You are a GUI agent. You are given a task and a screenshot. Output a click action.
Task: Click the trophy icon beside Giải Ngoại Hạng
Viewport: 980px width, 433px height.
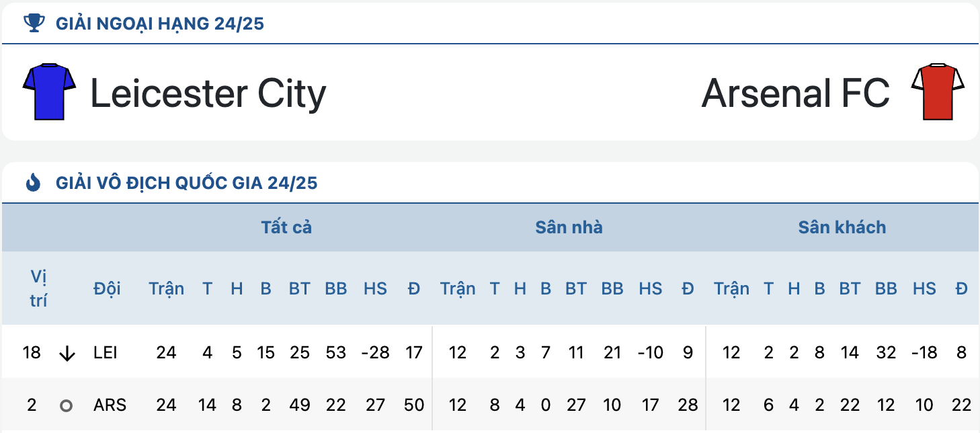pyautogui.click(x=33, y=24)
